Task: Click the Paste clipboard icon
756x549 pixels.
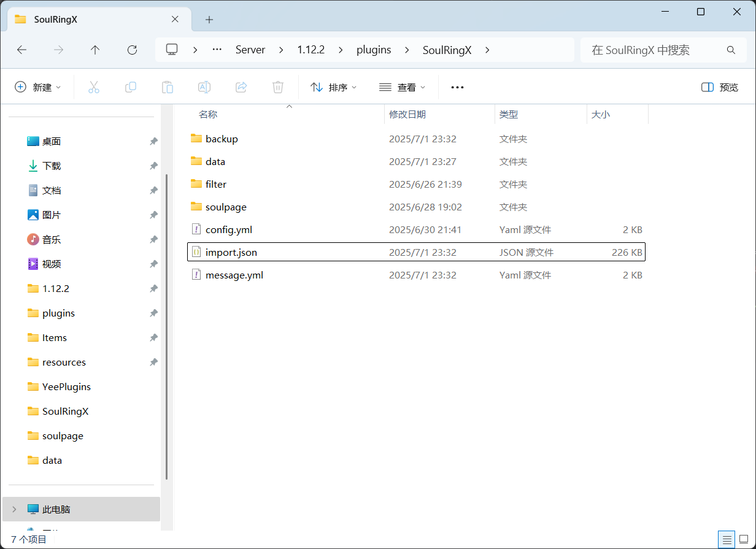Action: (168, 87)
